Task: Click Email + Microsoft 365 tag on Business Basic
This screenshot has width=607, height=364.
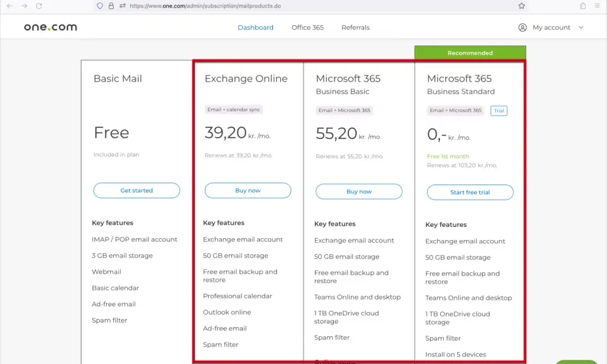Action: [344, 110]
